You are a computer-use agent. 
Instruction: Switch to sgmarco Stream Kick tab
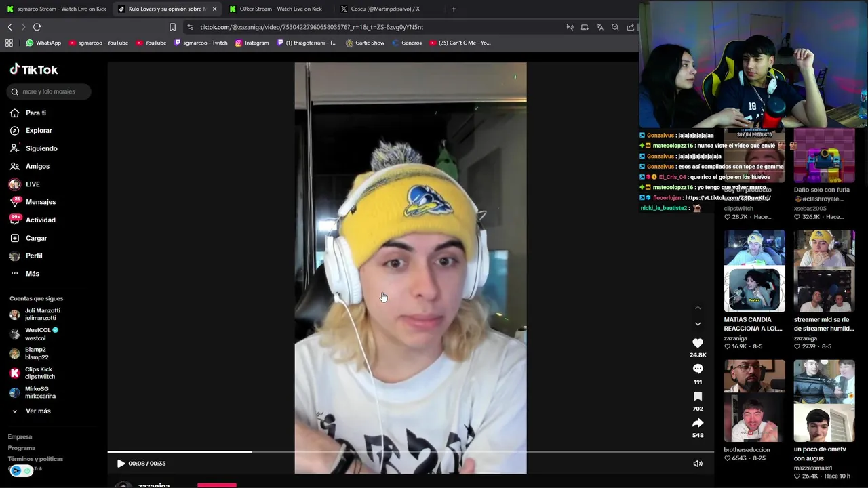pyautogui.click(x=56, y=9)
